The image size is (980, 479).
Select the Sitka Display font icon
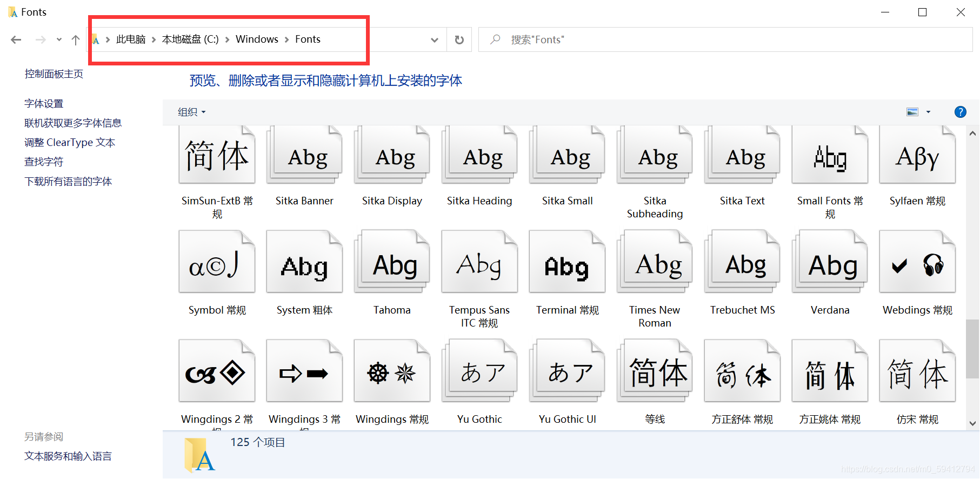(392, 155)
